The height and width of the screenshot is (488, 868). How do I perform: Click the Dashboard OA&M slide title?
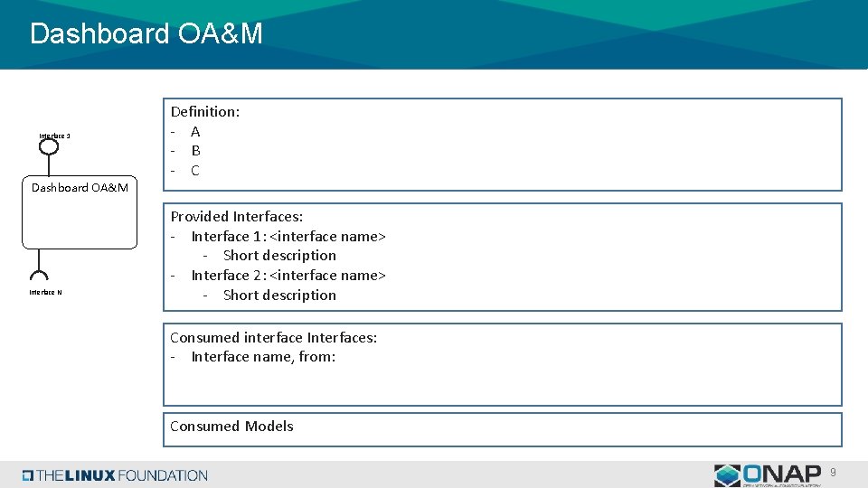pyautogui.click(x=146, y=33)
